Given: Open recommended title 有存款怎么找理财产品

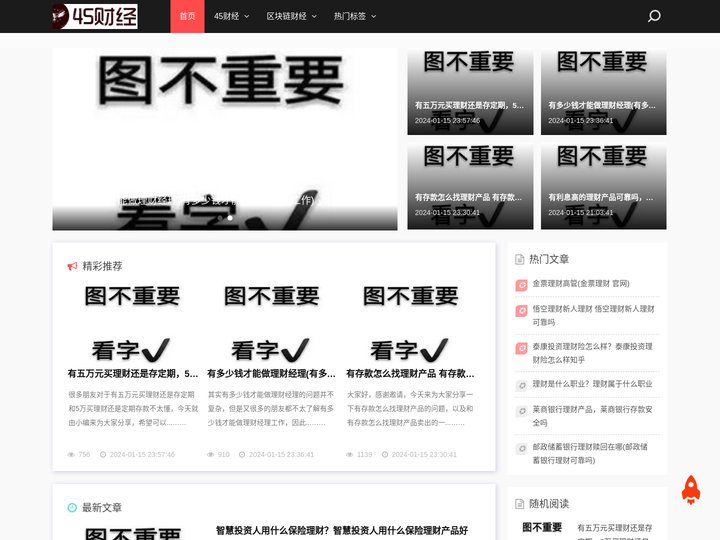Looking at the screenshot, I should pos(410,374).
